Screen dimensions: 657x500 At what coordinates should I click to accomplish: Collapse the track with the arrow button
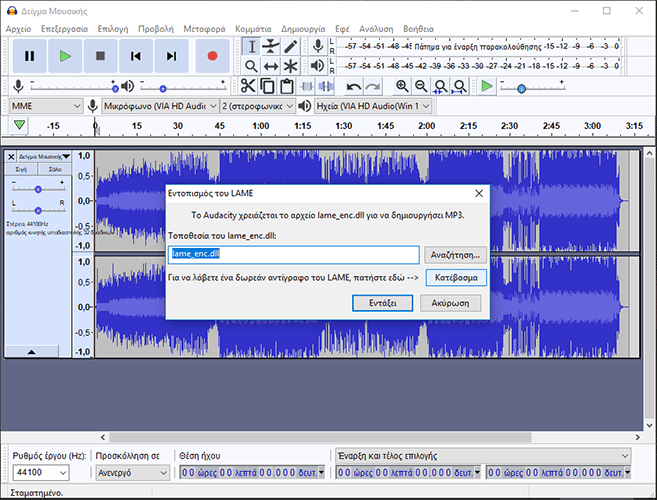31,352
